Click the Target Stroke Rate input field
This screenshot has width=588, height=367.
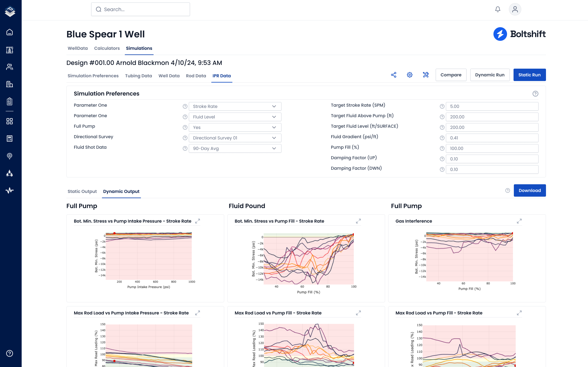492,106
